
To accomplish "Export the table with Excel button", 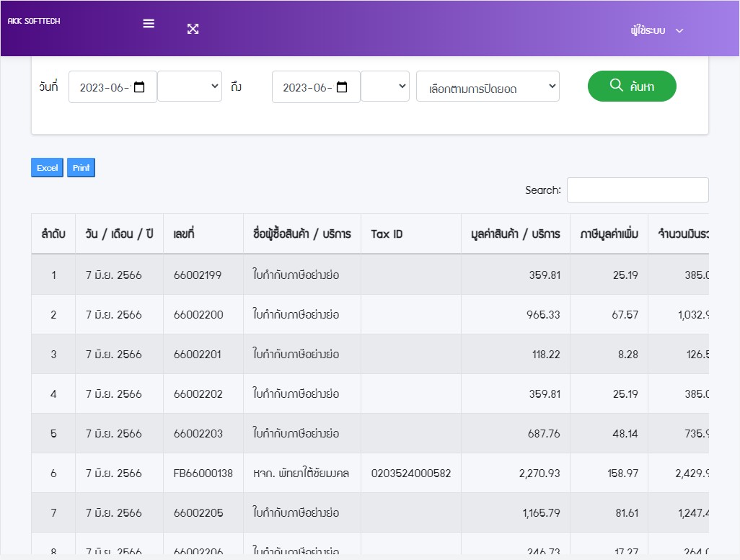I will coord(47,168).
